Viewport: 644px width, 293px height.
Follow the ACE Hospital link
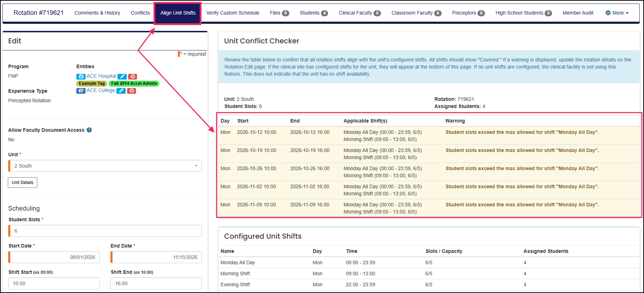tap(101, 76)
